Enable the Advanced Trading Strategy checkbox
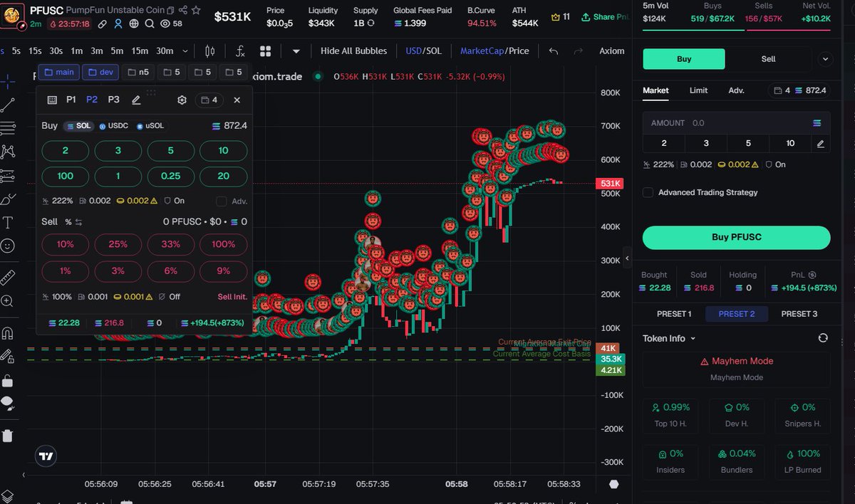855x504 pixels. [648, 192]
